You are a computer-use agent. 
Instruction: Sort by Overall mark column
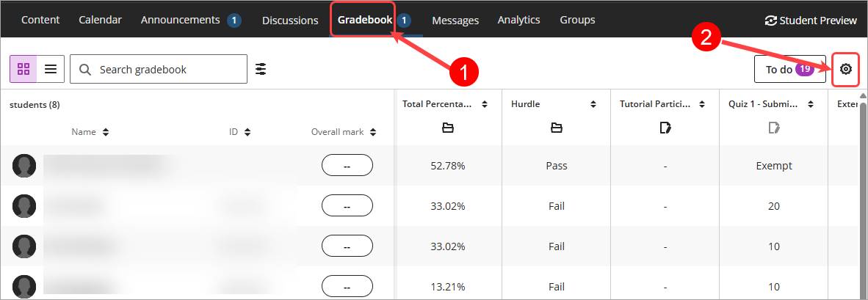pos(344,132)
